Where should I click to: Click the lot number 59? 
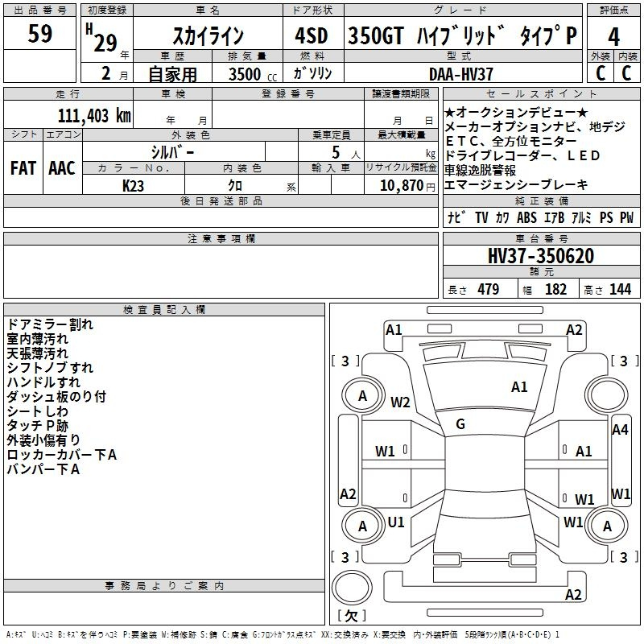coord(39,33)
